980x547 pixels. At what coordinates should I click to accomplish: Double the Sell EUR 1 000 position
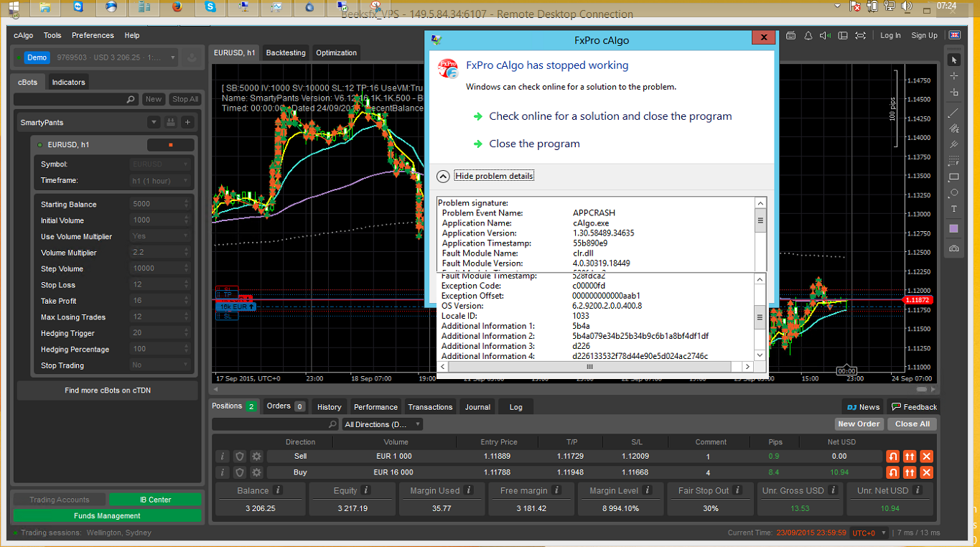coord(910,457)
